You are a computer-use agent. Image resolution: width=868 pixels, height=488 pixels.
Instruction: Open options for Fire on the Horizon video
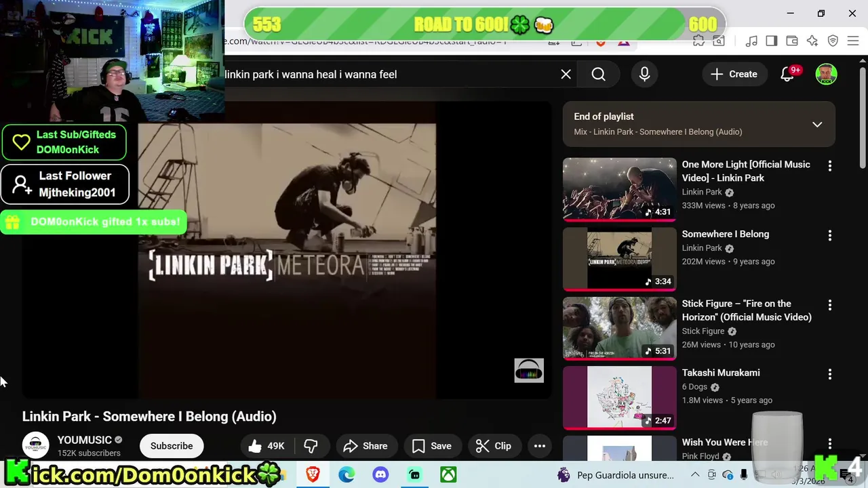click(829, 305)
